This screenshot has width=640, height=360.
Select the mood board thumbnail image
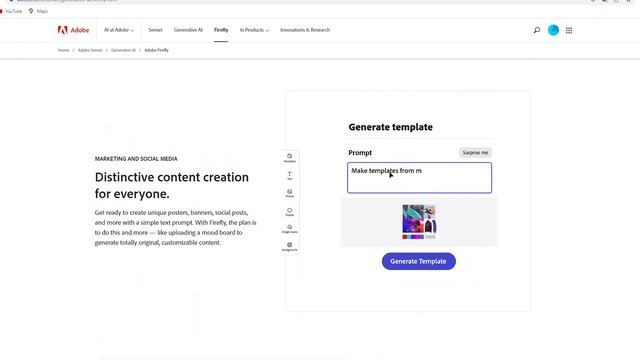[x=419, y=222]
